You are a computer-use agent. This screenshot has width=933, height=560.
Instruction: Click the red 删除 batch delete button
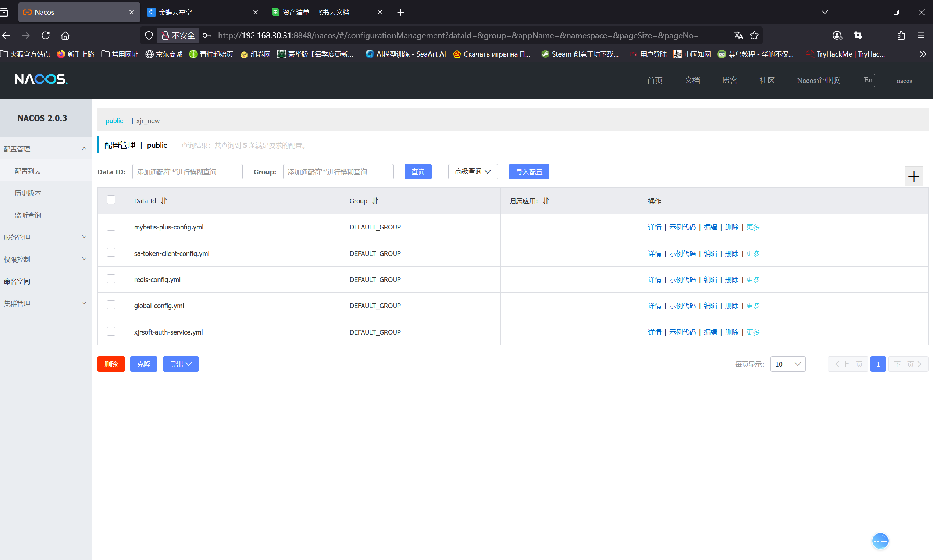click(111, 364)
